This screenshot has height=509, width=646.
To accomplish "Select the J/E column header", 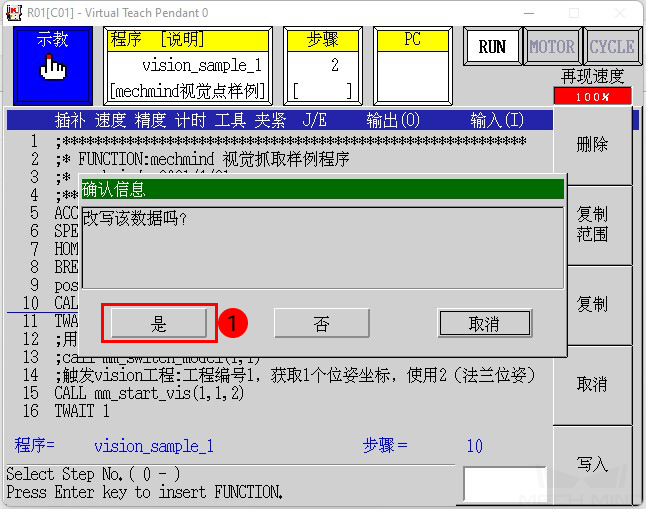I will coord(314,121).
